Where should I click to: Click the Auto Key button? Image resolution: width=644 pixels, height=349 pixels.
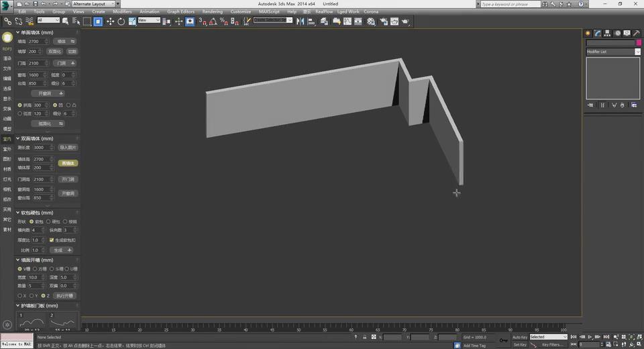(x=519, y=337)
